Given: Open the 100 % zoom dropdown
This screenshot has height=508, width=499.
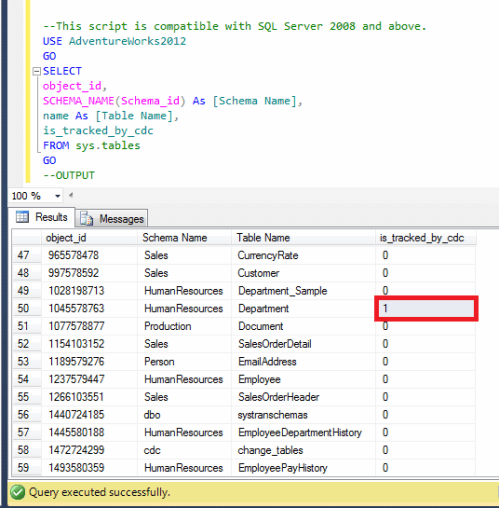Looking at the screenshot, I should (x=58, y=196).
